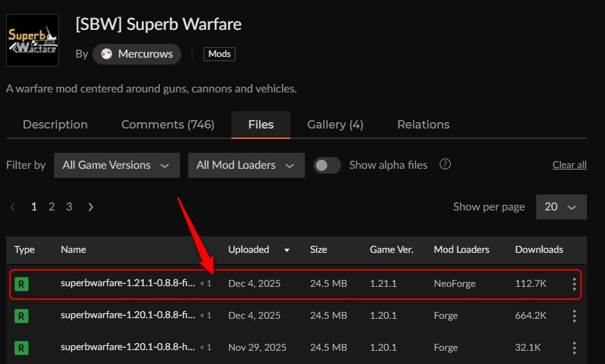
Task: Go to previous page with left chevron
Action: [x=13, y=207]
